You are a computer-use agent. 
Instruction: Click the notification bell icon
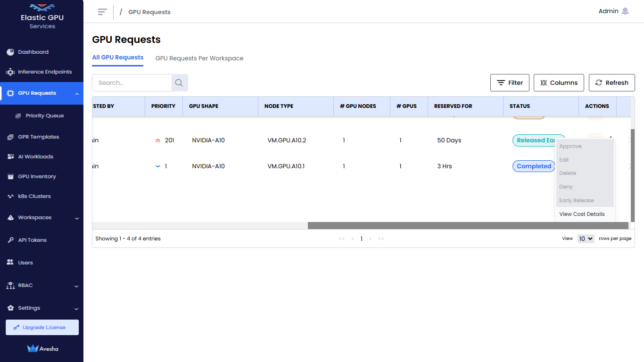click(x=625, y=11)
